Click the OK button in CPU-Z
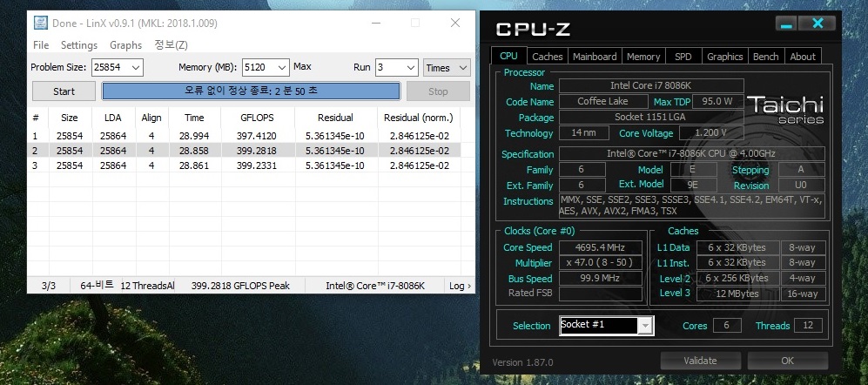The height and width of the screenshot is (385, 868). coord(787,361)
